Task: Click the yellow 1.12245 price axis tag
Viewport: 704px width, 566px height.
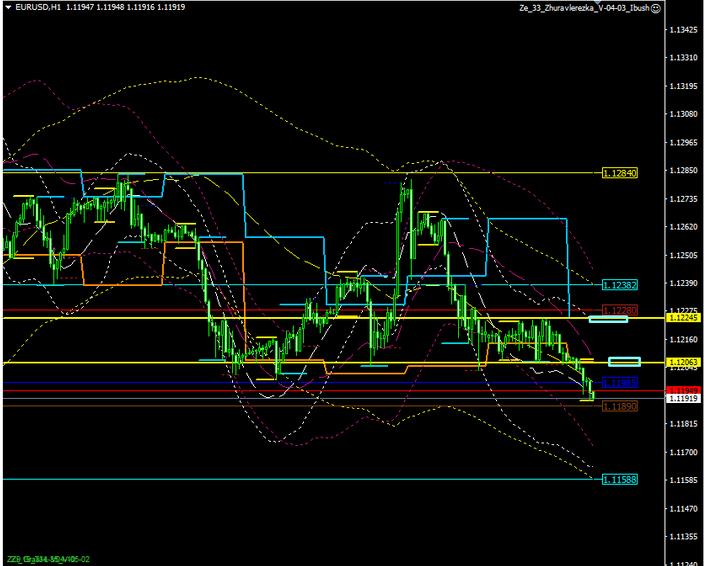Action: pyautogui.click(x=683, y=318)
